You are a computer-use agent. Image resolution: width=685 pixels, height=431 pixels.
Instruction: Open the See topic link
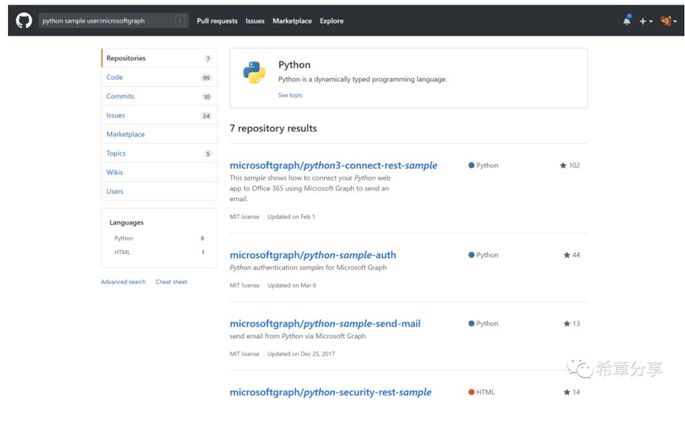(x=291, y=95)
